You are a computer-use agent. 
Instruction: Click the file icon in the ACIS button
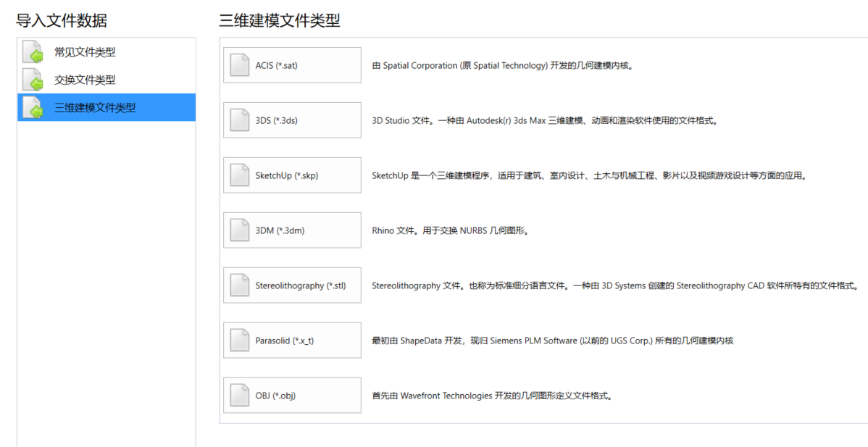(x=239, y=65)
